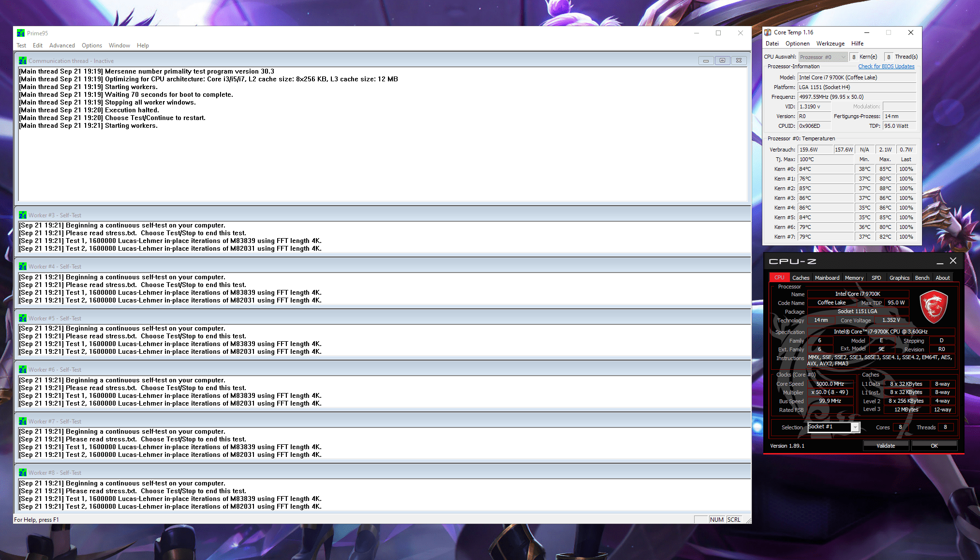980x560 pixels.
Task: Switch to the Bench tab in CPU-Z
Action: (922, 278)
